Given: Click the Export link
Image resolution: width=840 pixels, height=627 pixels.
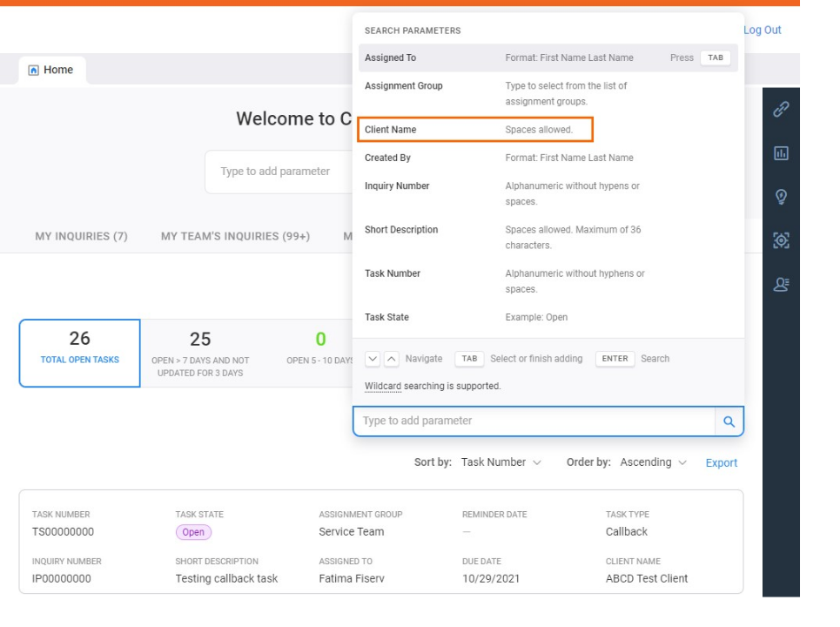Looking at the screenshot, I should pyautogui.click(x=721, y=462).
